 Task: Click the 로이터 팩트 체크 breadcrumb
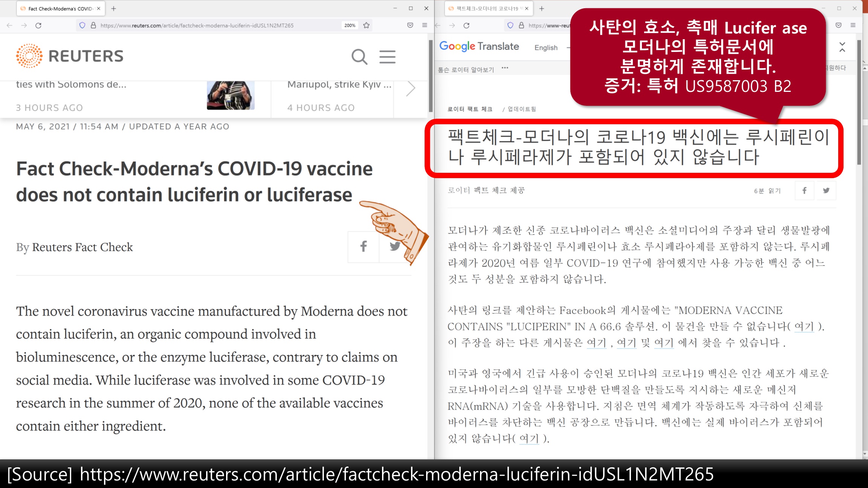coord(470,109)
